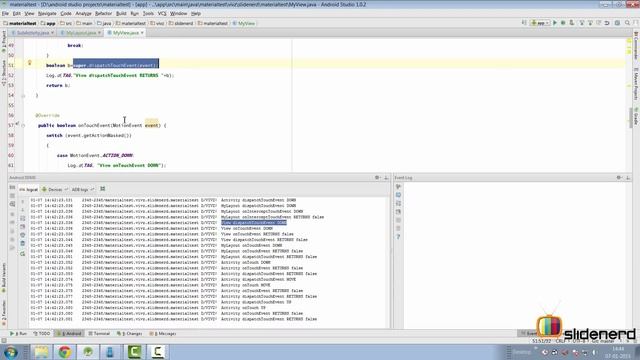Switch to the MyLayout.java editor tab
The image size is (640, 360).
(81, 33)
